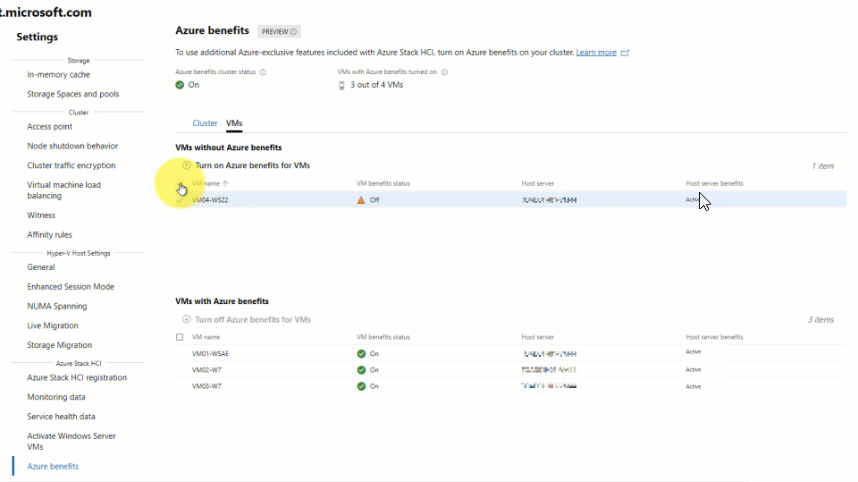Open Storage Migration settings

tap(60, 345)
